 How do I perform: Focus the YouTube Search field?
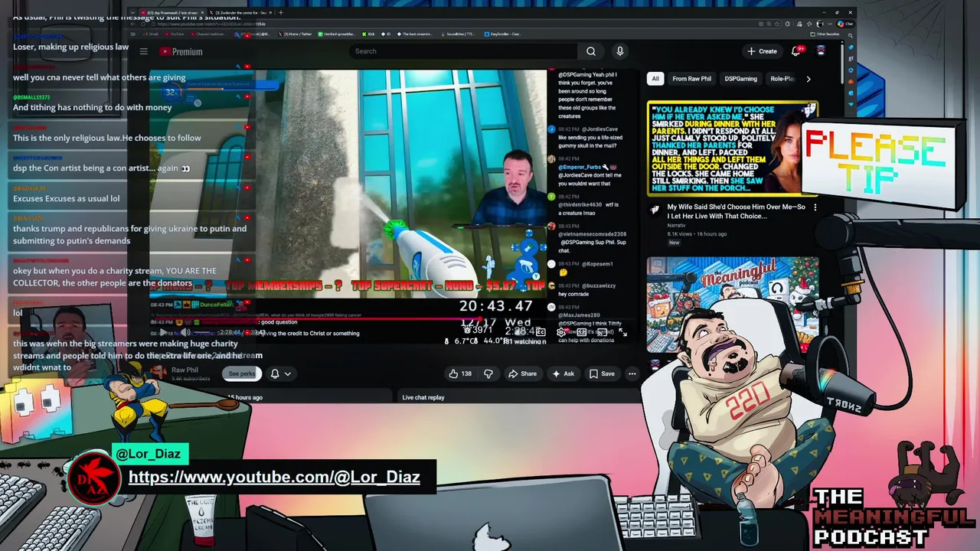click(x=463, y=51)
